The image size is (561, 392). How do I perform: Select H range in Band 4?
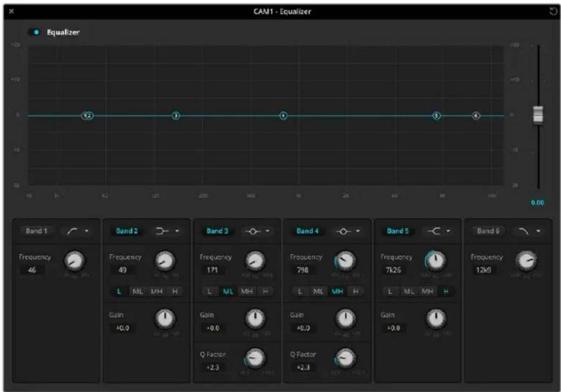point(356,291)
